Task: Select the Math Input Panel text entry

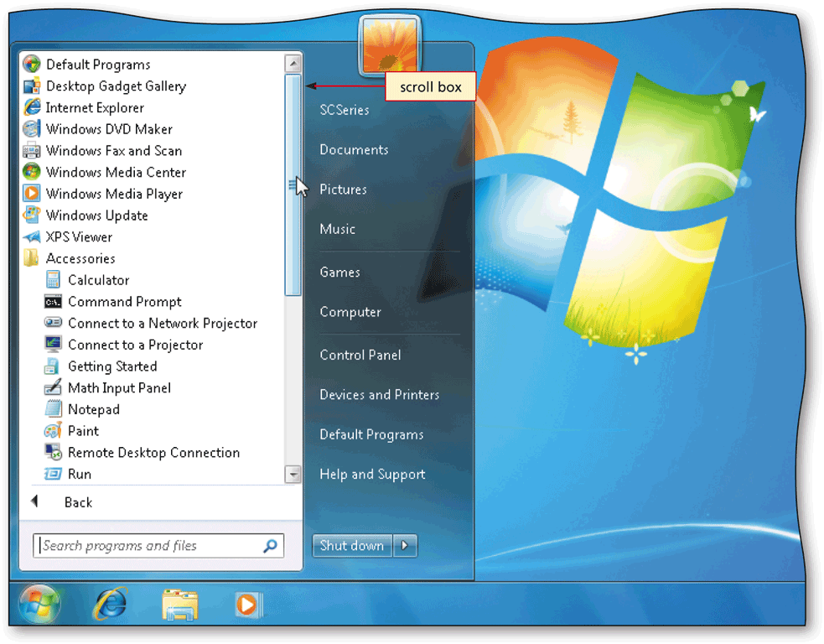Action: (119, 388)
